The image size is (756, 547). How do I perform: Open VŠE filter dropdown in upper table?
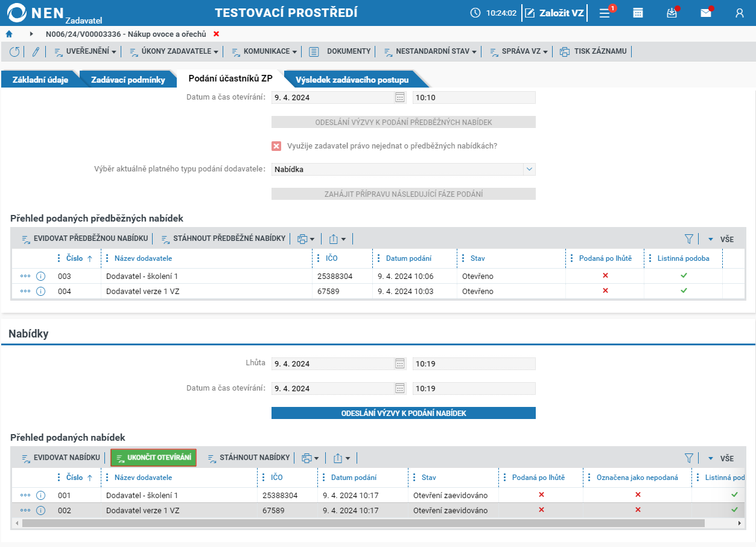[x=721, y=239]
